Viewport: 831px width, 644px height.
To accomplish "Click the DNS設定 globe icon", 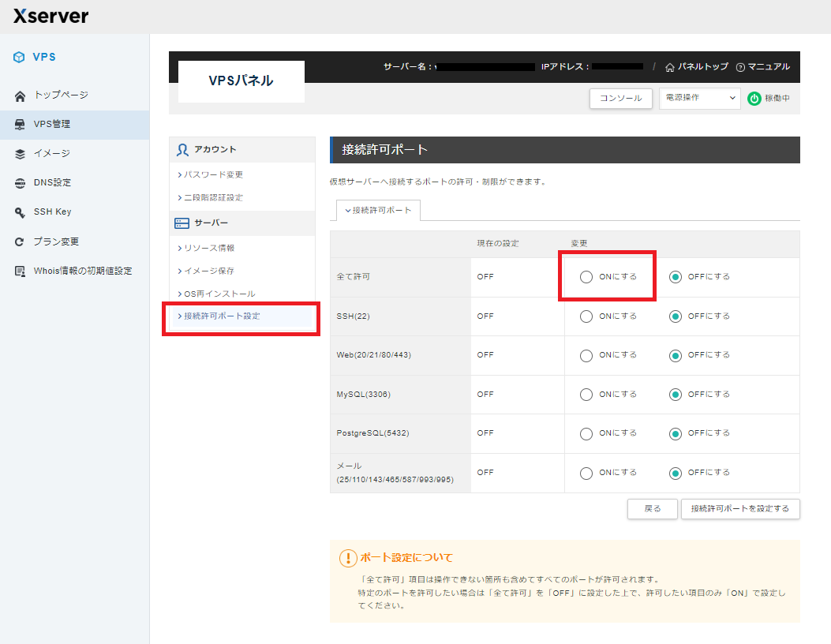I will [21, 183].
